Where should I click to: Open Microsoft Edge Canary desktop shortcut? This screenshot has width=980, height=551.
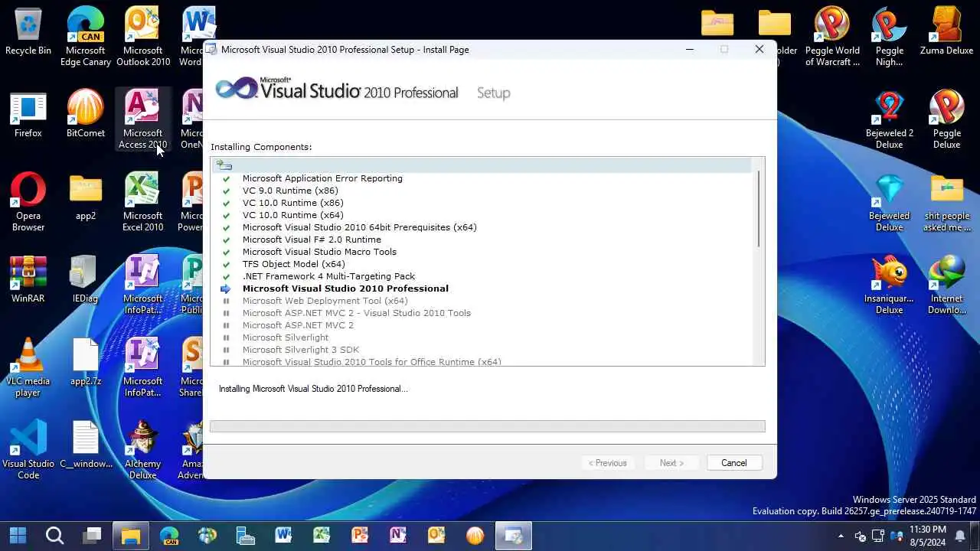[86, 37]
